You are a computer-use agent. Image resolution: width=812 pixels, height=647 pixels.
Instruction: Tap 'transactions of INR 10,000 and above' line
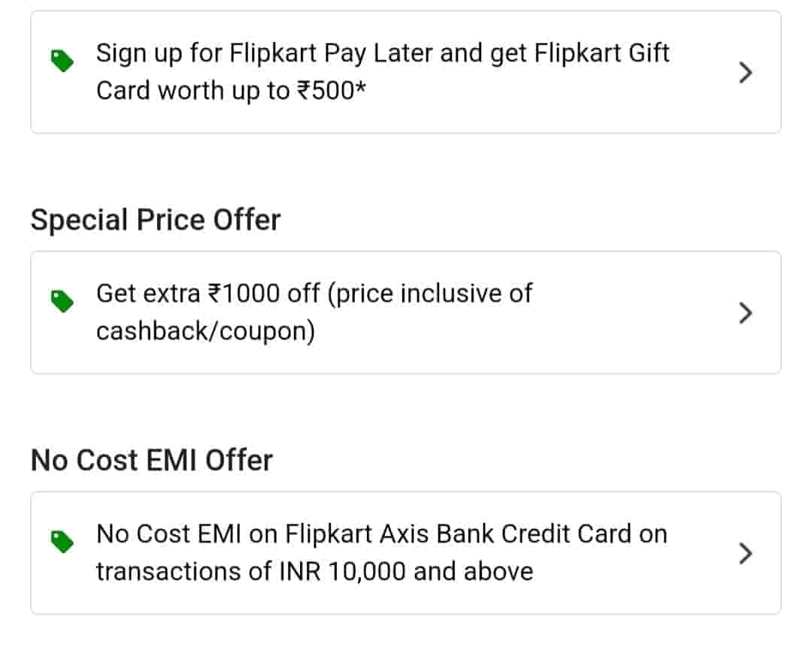(314, 571)
